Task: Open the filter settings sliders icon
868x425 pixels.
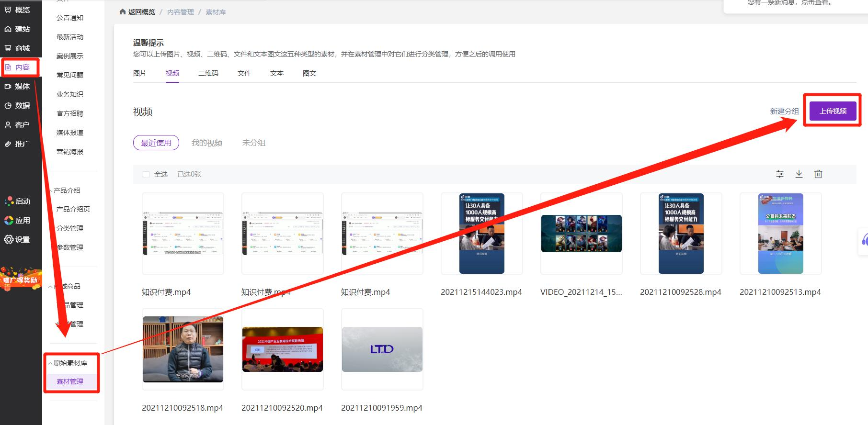Action: click(x=780, y=174)
